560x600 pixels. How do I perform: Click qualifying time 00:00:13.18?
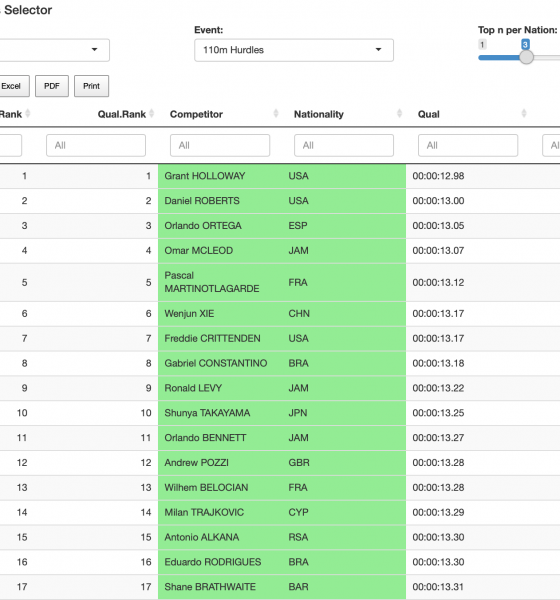pos(438,364)
